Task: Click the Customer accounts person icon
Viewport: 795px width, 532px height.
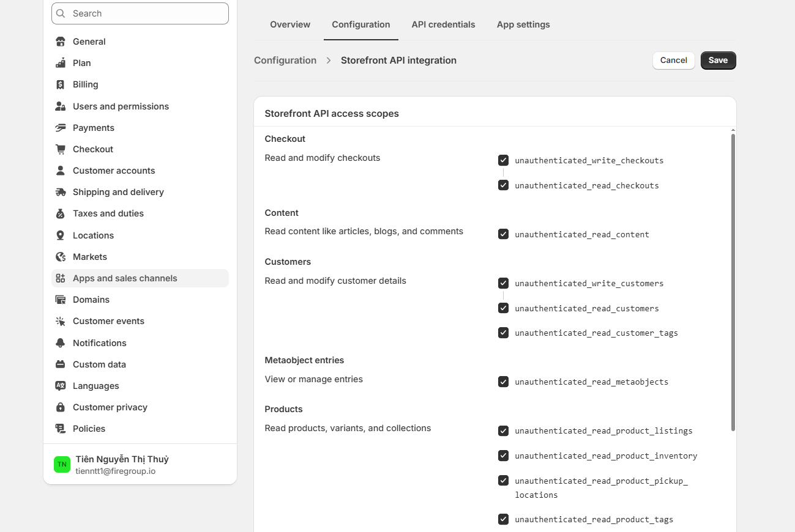Action: 60,171
